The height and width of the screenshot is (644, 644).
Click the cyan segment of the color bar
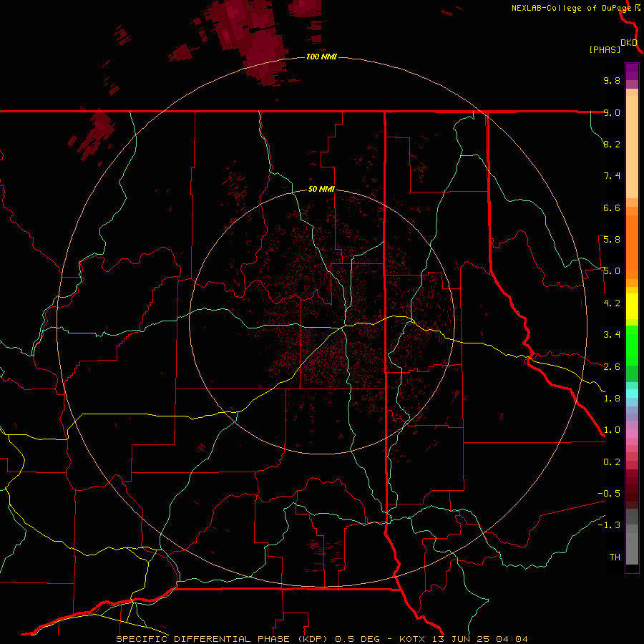click(x=632, y=394)
